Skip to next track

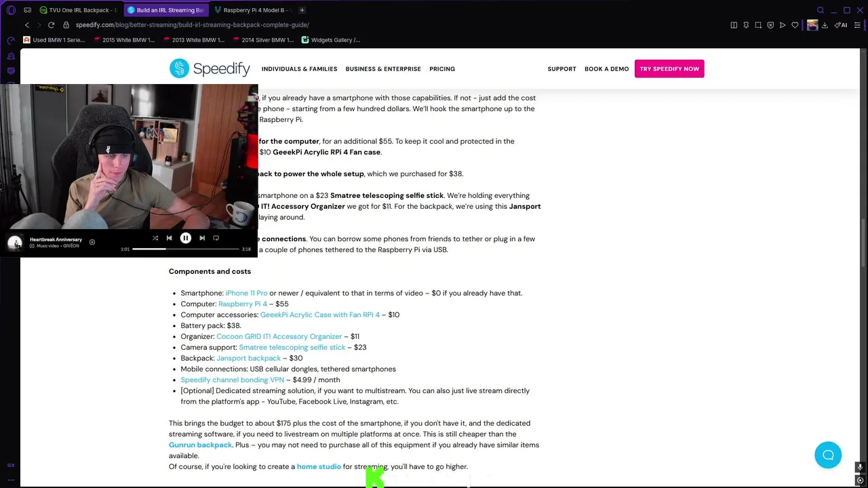[201, 238]
